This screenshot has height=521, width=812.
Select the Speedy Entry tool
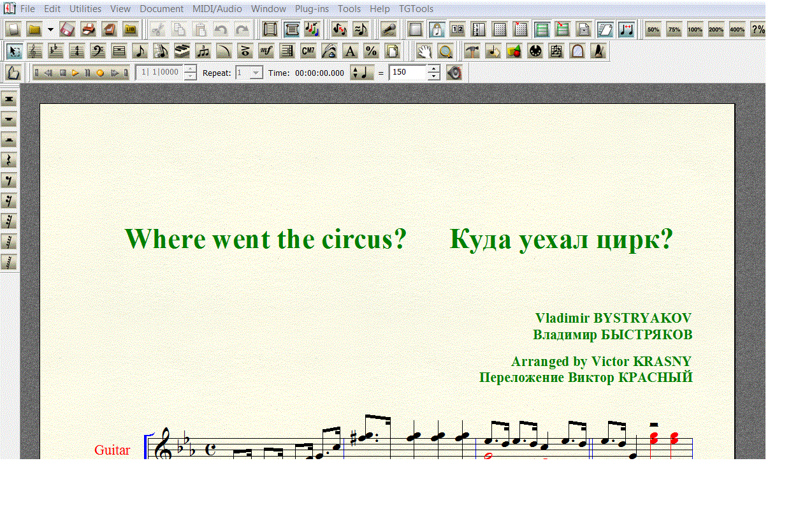pos(161,51)
